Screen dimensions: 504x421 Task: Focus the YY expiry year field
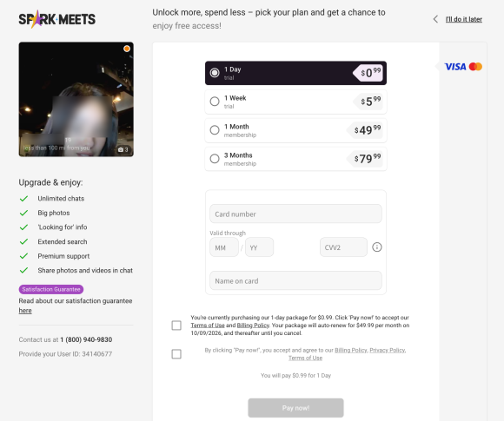point(260,247)
